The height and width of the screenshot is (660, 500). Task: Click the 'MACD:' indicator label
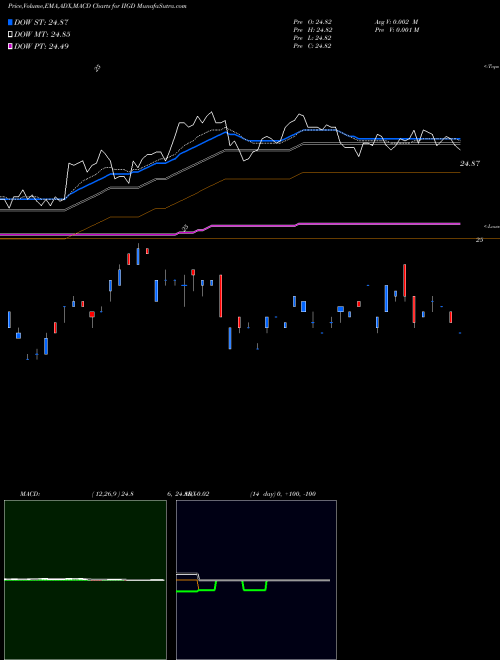pos(30,494)
